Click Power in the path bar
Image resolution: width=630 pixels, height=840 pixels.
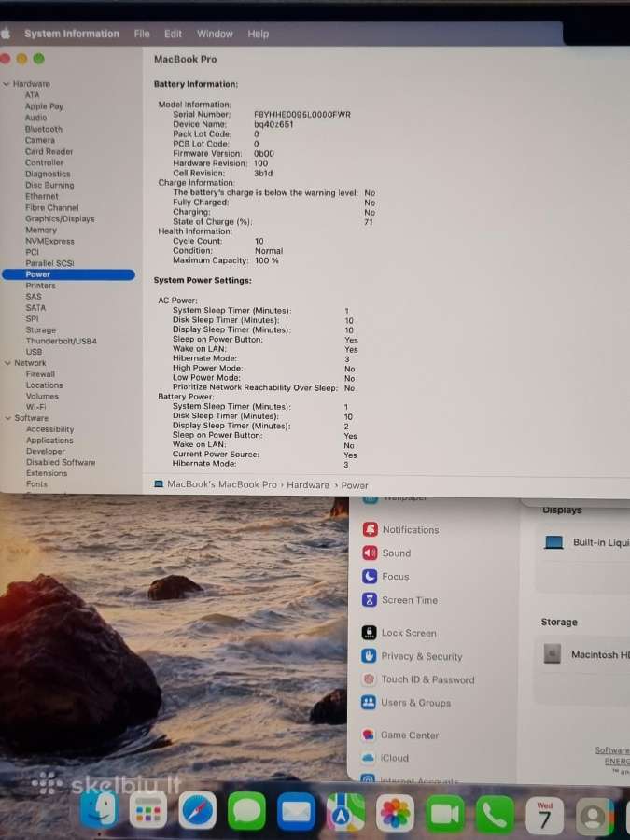[x=355, y=485]
